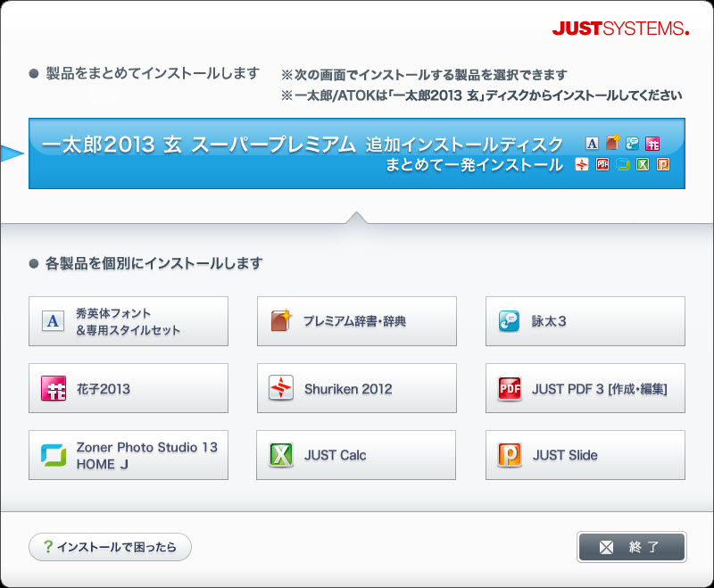Start まとめて一発インストール bundled install
Viewport: 714px width, 588px height.
(x=356, y=153)
